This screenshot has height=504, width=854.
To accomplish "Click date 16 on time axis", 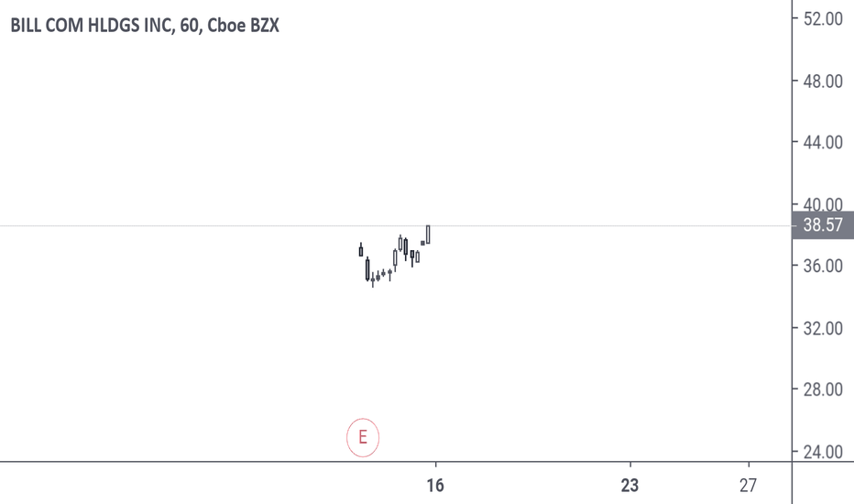I will point(435,485).
